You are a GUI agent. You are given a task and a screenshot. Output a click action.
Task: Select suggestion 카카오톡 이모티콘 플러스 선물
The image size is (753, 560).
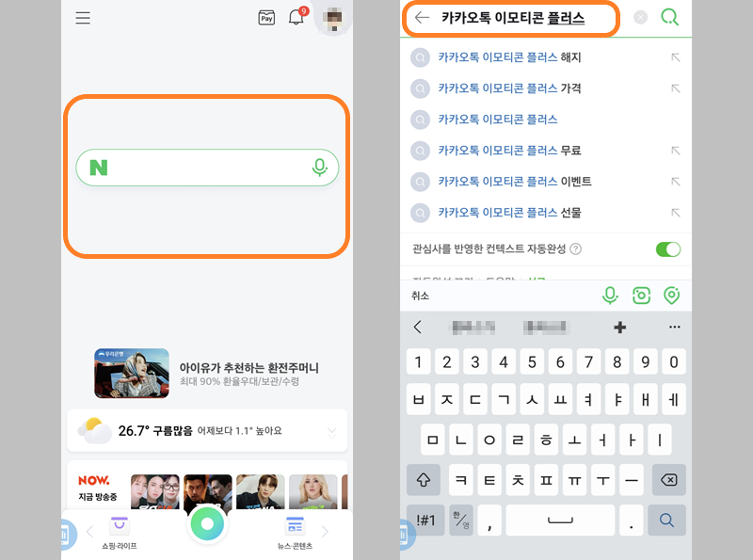click(x=509, y=213)
